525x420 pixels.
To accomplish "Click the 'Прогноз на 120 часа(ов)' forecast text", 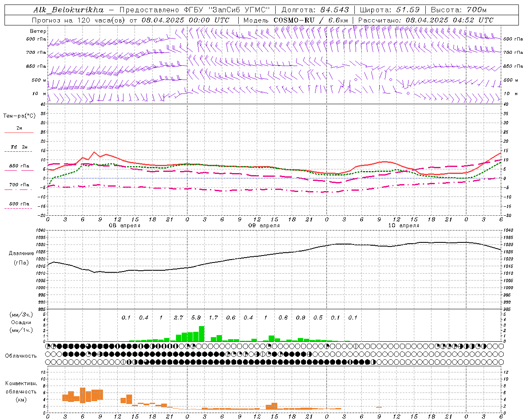I will tap(78, 20).
